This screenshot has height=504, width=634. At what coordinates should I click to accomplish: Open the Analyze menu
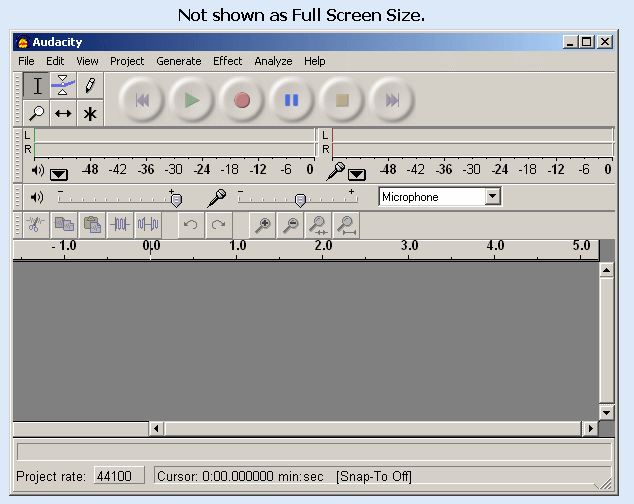pos(273,61)
